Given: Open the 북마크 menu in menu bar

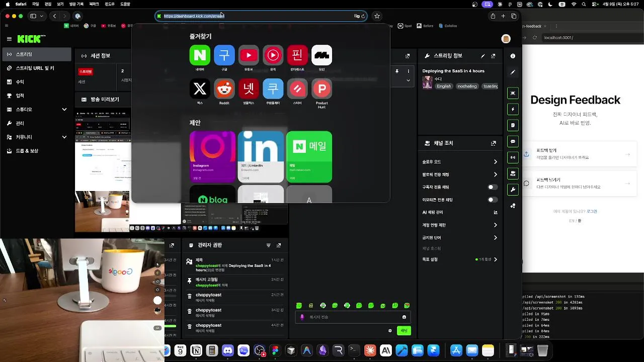Looking at the screenshot, I should [x=94, y=4].
